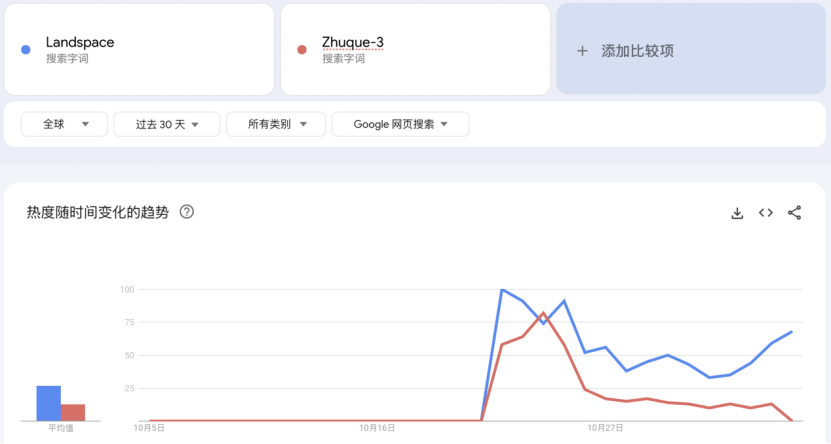831x444 pixels.
Task: Open the Google 网页搜索 search type dropdown
Action: 400,124
